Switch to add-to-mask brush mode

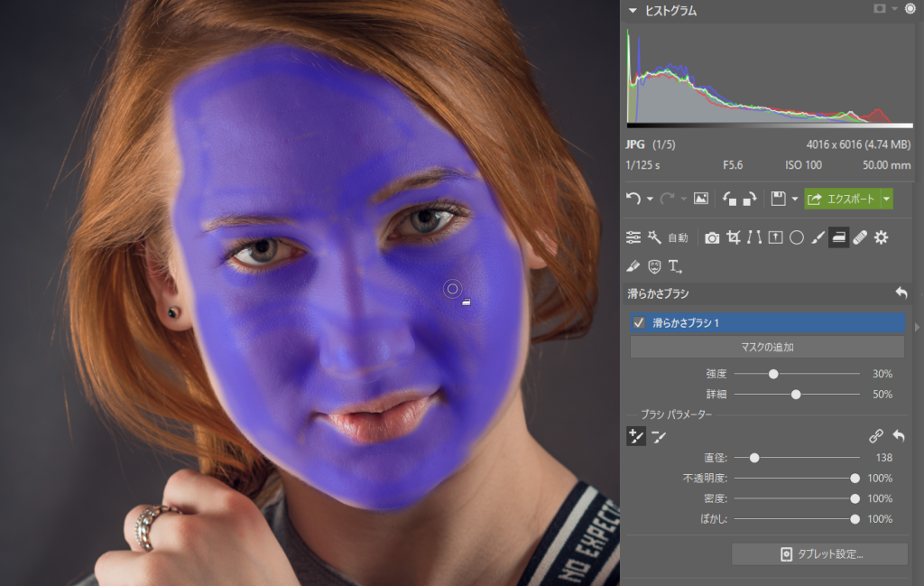[x=636, y=436]
